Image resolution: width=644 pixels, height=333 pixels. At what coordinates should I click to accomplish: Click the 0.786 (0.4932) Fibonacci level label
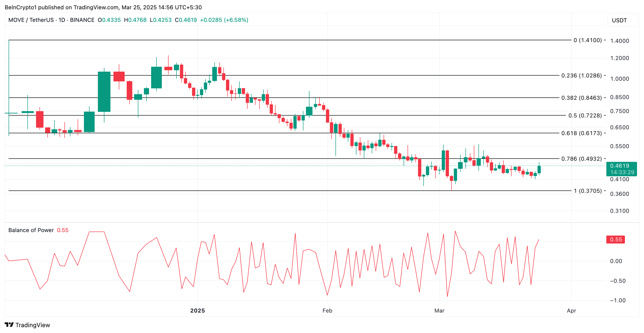[581, 159]
